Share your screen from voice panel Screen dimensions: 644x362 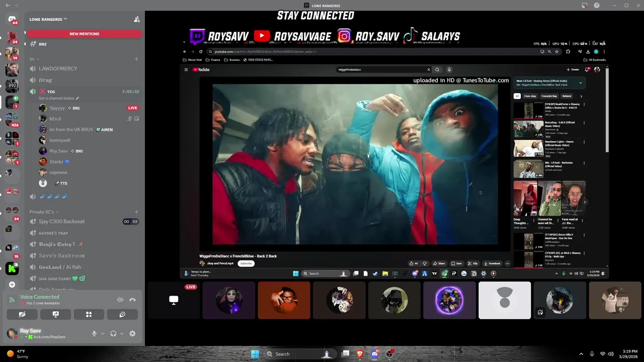[55, 314]
